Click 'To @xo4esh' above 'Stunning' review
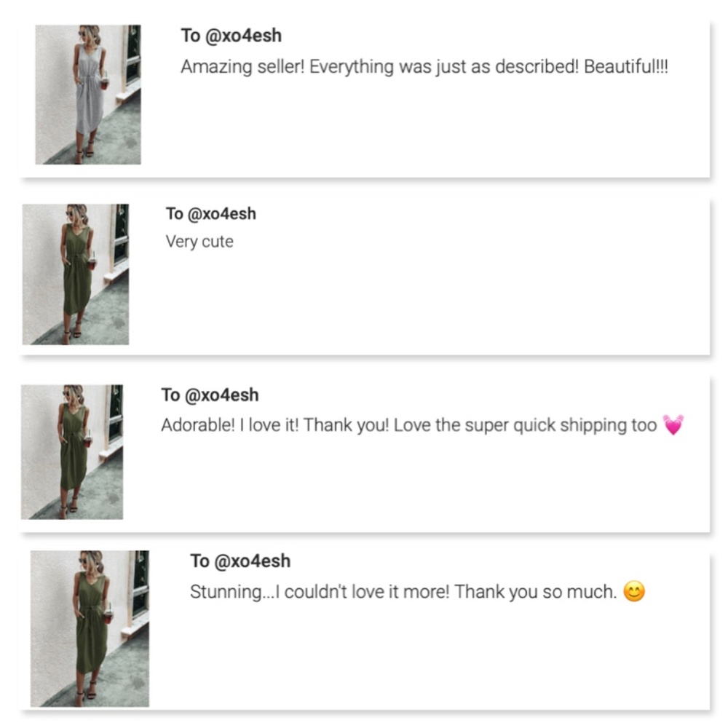 (240, 561)
